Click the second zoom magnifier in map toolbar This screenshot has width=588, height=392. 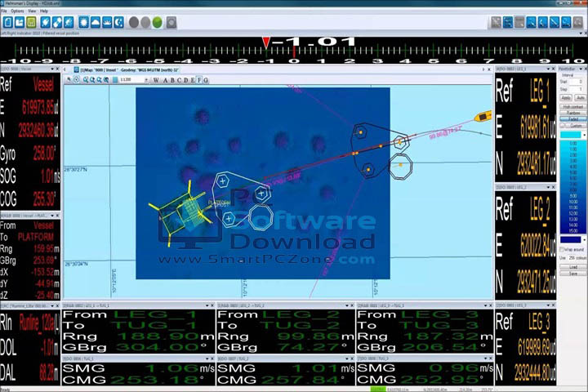(x=92, y=79)
